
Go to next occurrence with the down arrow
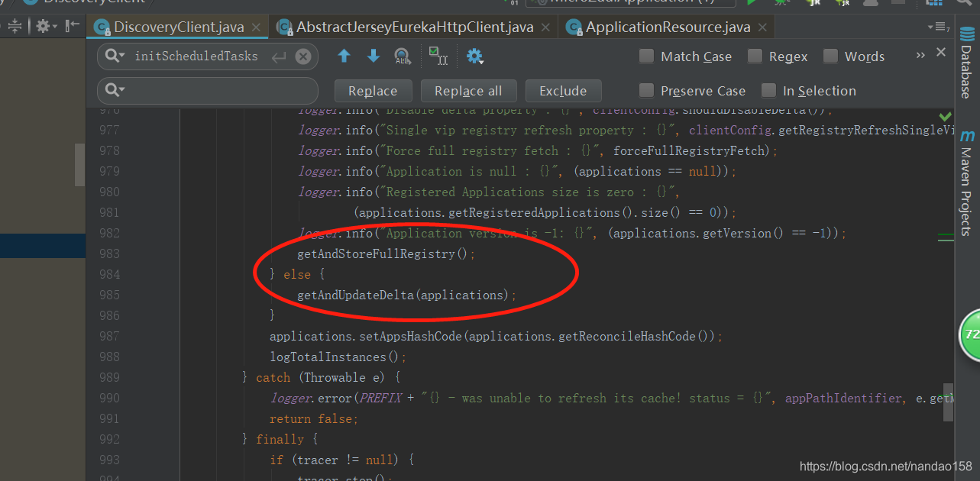click(x=374, y=56)
